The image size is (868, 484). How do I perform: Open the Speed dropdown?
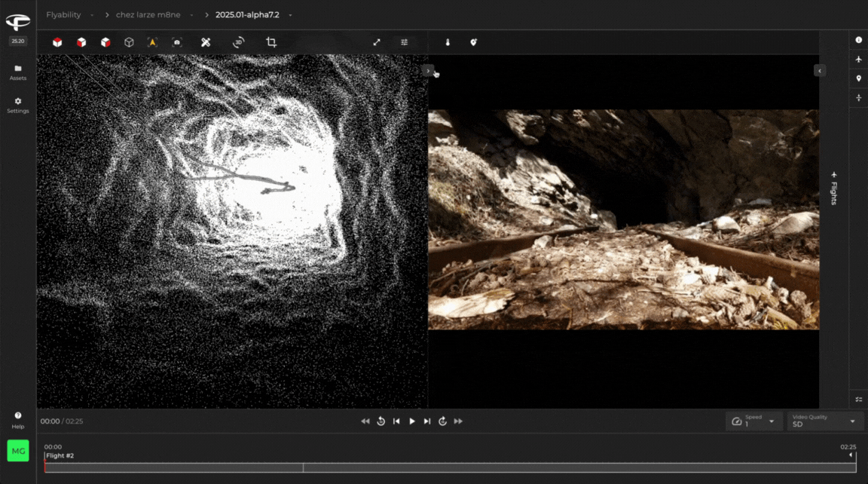752,421
